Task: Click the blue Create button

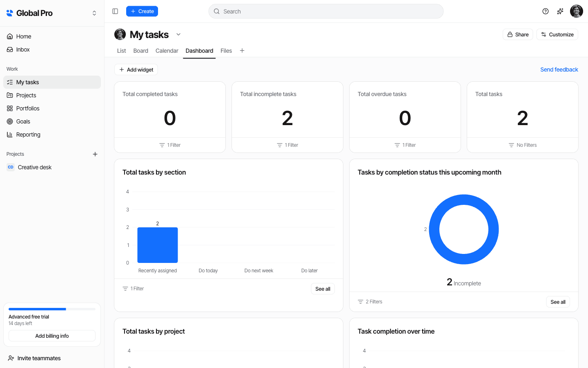Action: pyautogui.click(x=142, y=11)
